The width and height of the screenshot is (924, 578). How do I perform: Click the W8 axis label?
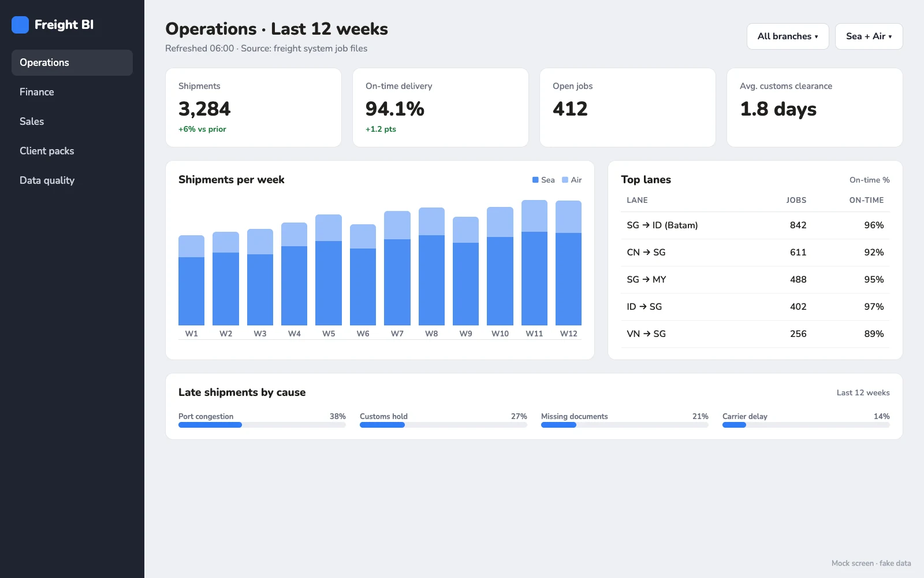tap(431, 334)
